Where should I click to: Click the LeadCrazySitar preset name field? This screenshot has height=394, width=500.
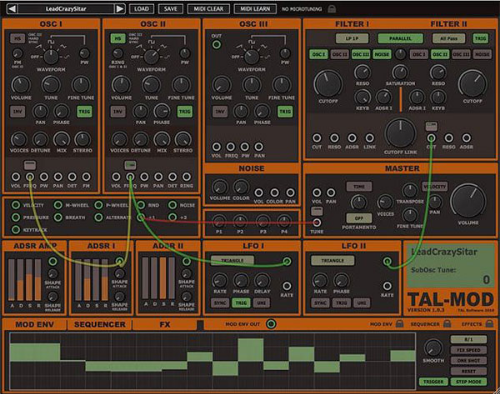pos(66,9)
